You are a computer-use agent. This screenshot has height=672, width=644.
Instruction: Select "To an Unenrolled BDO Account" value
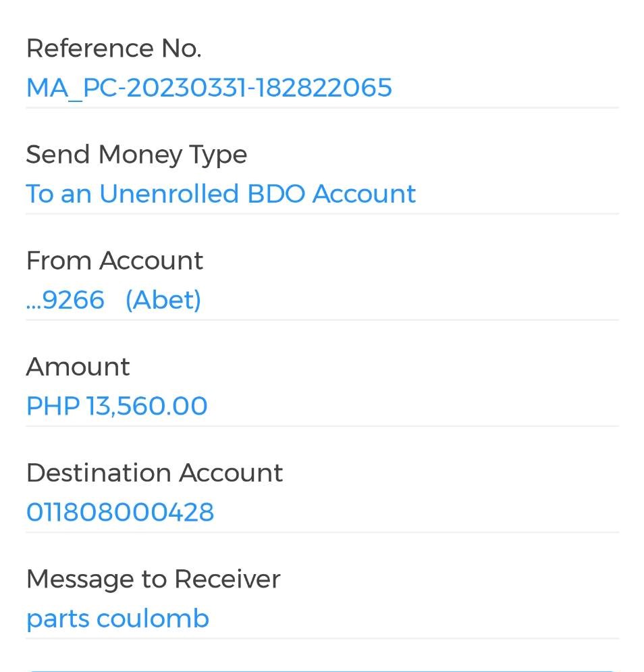221,194
